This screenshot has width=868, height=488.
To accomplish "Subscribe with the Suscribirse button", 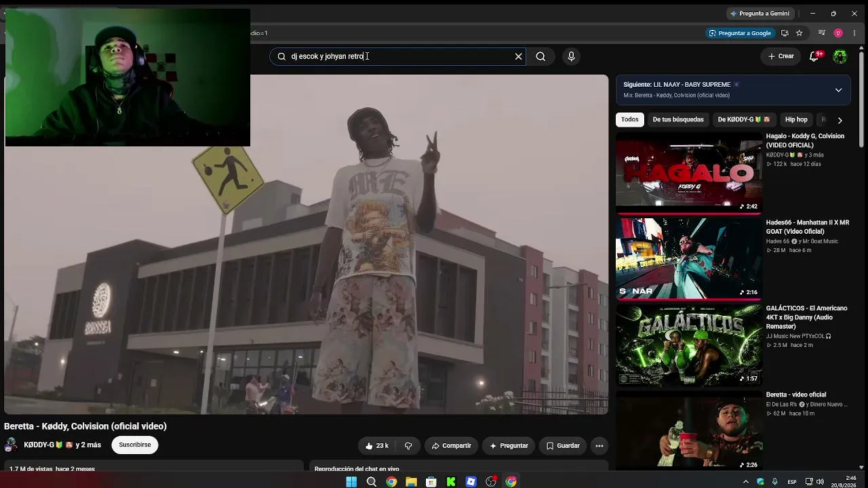I will click(x=135, y=445).
